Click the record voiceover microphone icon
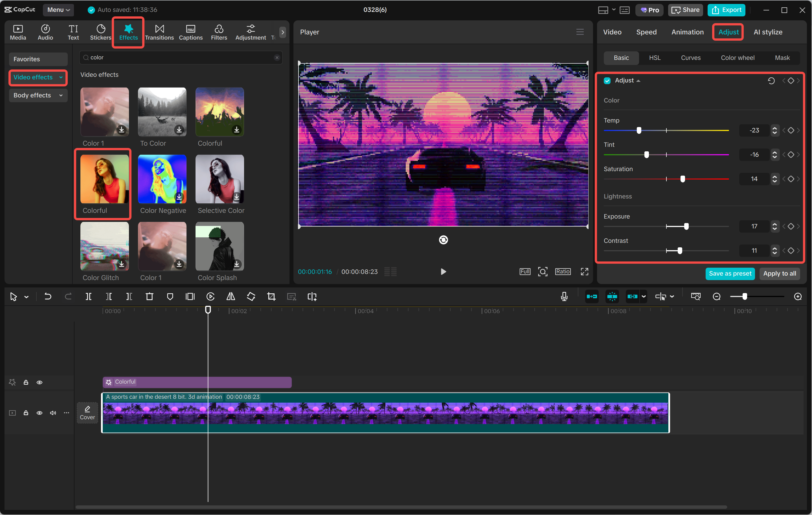This screenshot has width=812, height=515. tap(564, 296)
